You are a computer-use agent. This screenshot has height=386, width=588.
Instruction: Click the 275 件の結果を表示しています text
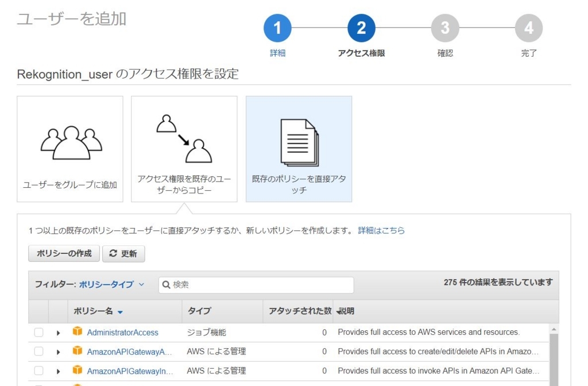498,282
